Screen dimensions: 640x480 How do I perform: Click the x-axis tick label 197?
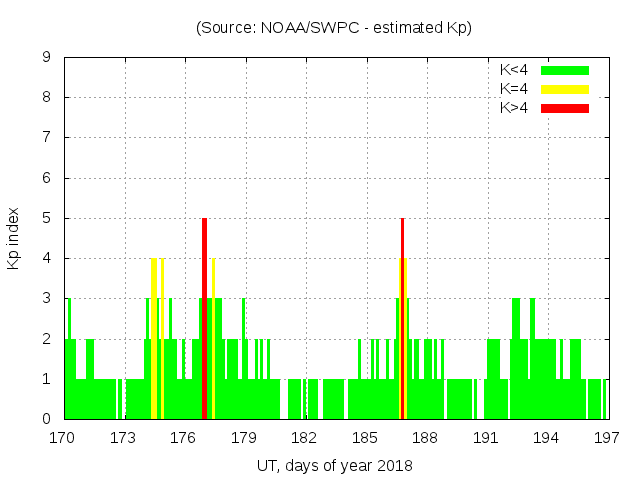point(606,438)
